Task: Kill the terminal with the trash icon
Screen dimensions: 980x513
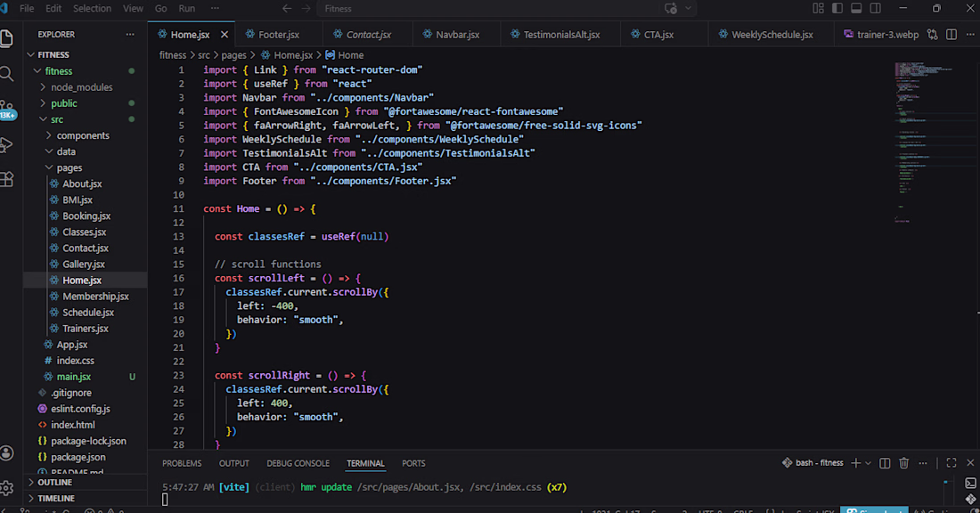Action: (903, 463)
